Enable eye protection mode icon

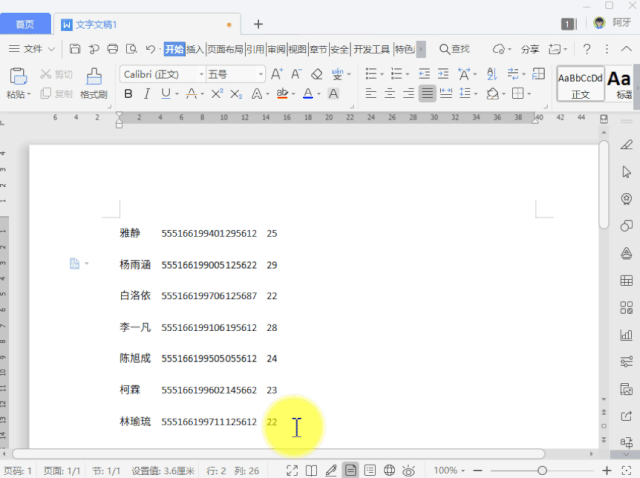click(409, 471)
